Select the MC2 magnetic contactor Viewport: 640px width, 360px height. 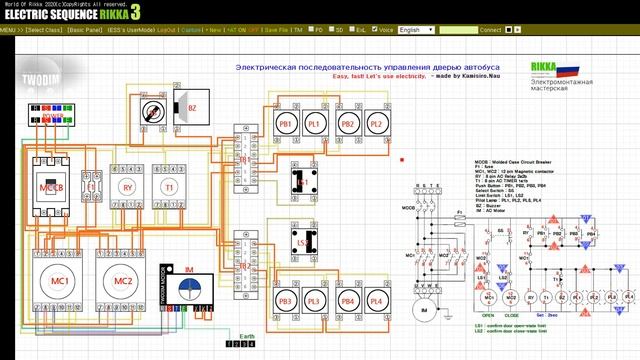[121, 281]
